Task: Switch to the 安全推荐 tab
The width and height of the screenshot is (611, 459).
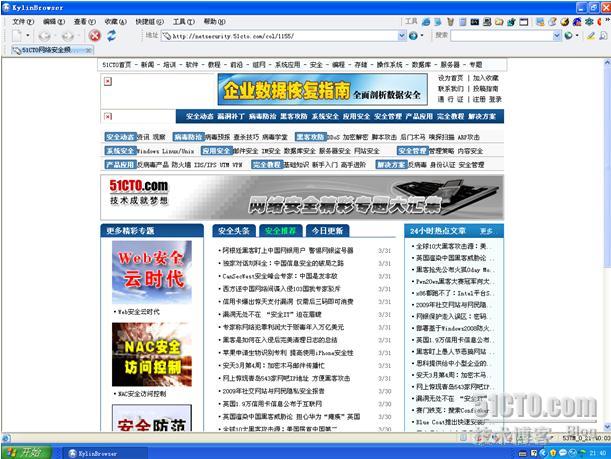Action: (x=281, y=231)
